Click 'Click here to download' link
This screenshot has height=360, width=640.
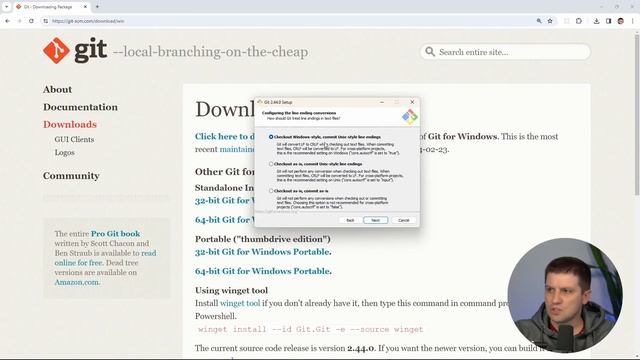pos(224,137)
